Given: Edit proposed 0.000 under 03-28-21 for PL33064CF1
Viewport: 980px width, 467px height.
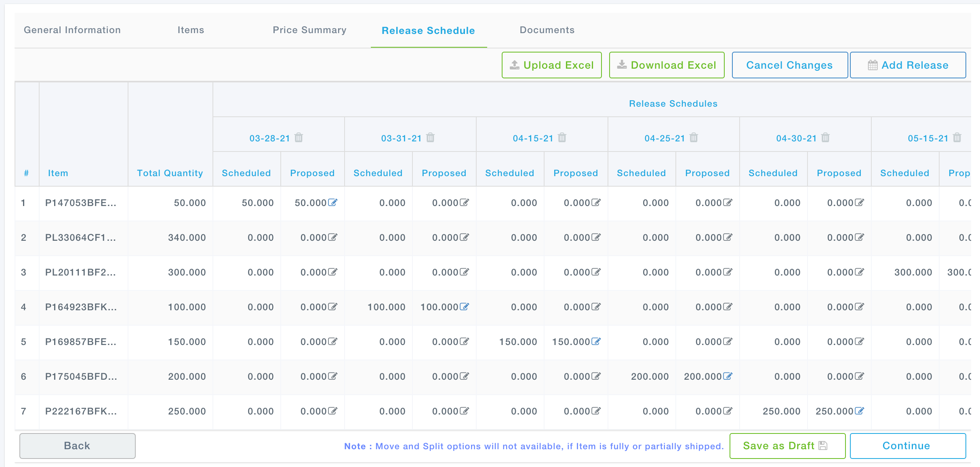Looking at the screenshot, I should click(332, 237).
